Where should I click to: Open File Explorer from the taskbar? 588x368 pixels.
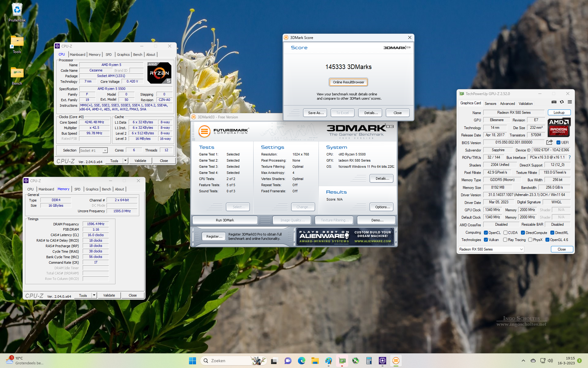coord(315,361)
